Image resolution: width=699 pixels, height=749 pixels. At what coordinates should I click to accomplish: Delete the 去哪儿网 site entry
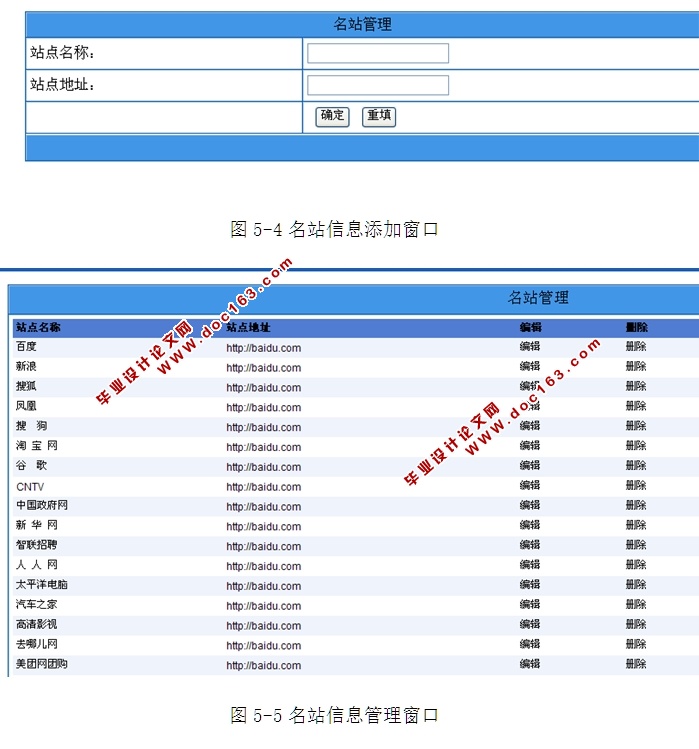pyautogui.click(x=636, y=644)
